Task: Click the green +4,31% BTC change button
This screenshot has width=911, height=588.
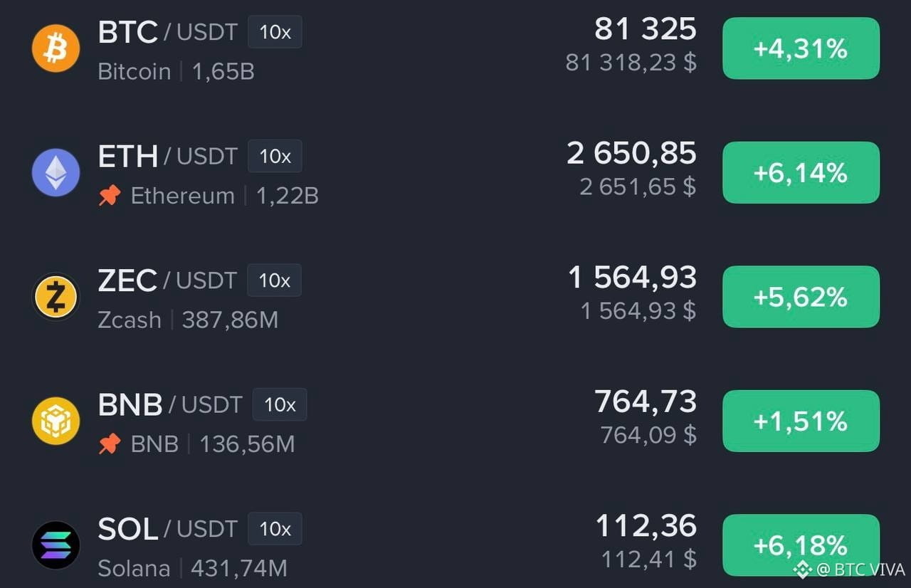Action: click(x=801, y=48)
